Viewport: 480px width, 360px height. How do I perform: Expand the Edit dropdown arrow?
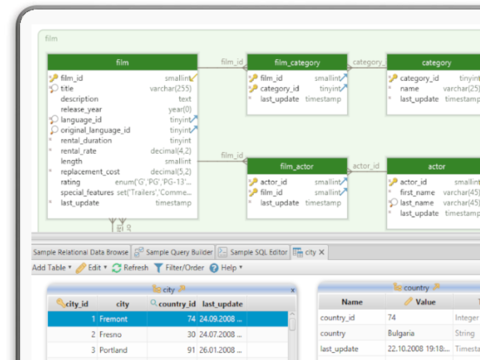tap(105, 267)
